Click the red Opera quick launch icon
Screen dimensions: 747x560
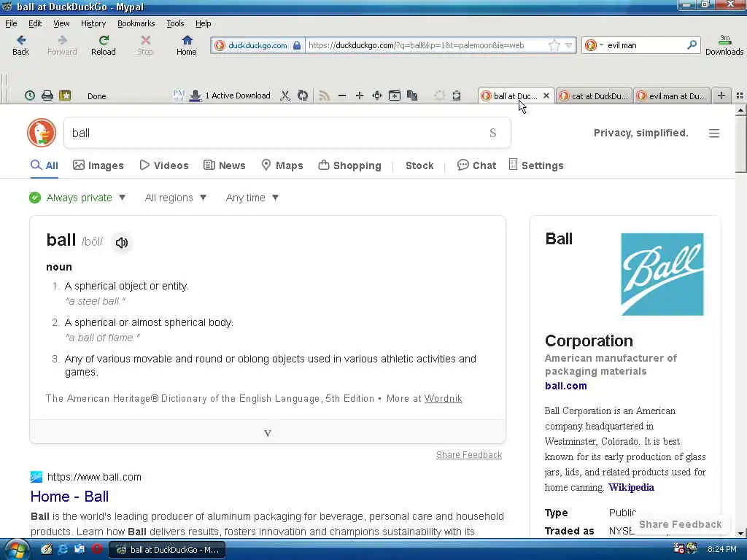tap(97, 550)
